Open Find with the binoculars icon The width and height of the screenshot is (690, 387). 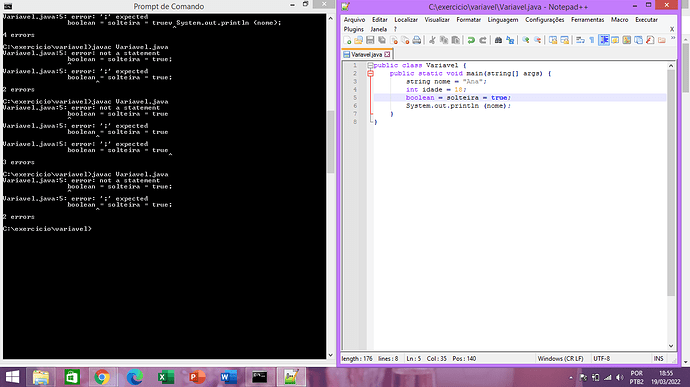tap(498, 40)
